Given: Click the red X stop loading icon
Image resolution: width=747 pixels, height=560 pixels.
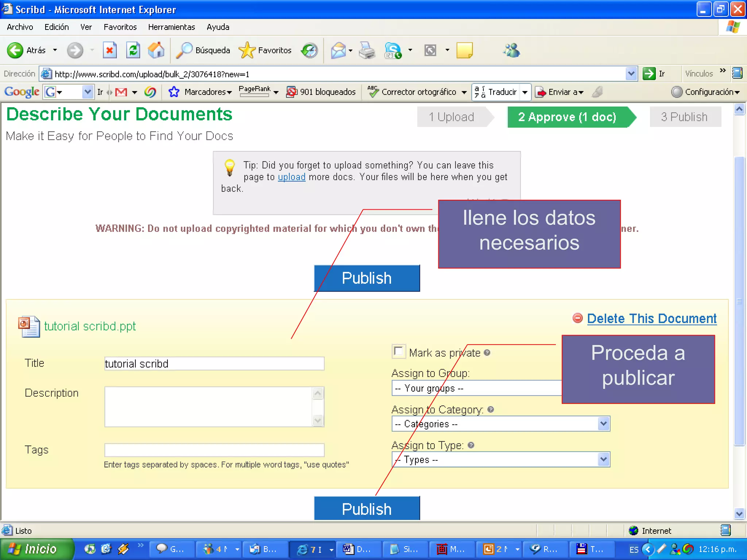Looking at the screenshot, I should point(109,50).
